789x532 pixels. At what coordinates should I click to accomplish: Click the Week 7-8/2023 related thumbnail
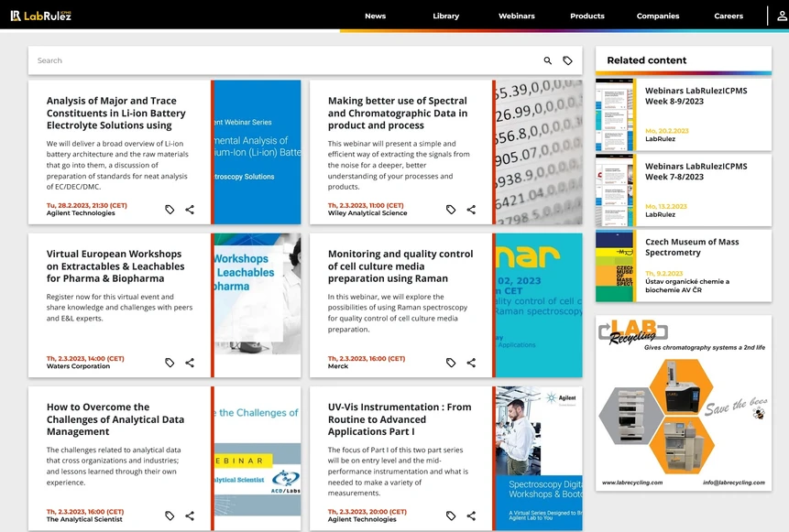click(x=614, y=190)
